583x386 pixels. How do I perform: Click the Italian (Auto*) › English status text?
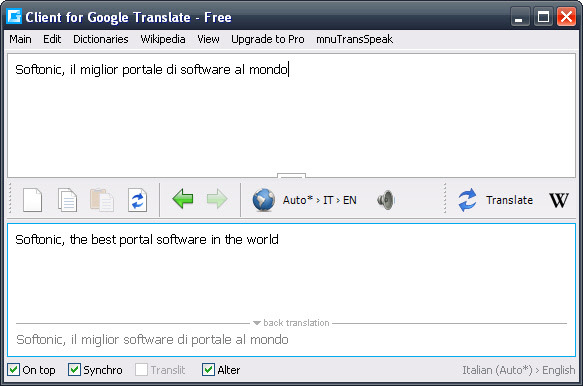click(x=519, y=370)
